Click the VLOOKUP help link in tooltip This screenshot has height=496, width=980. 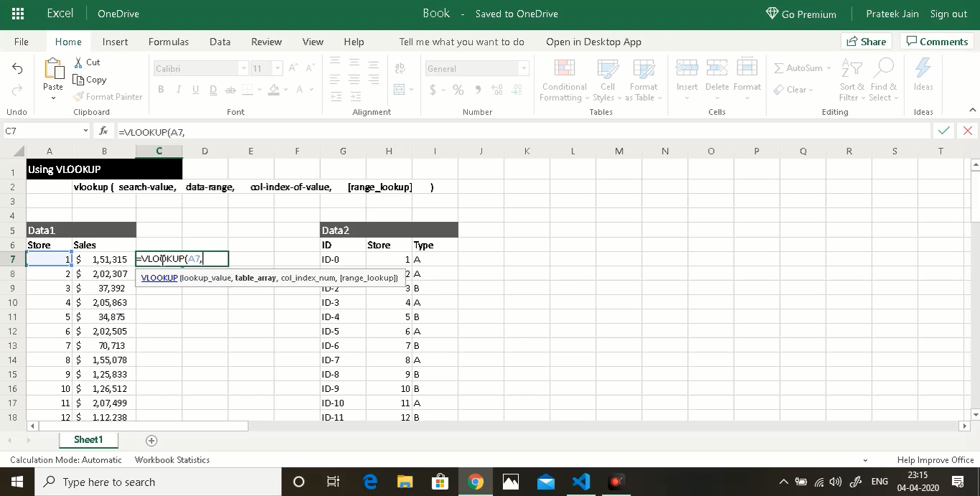click(159, 278)
